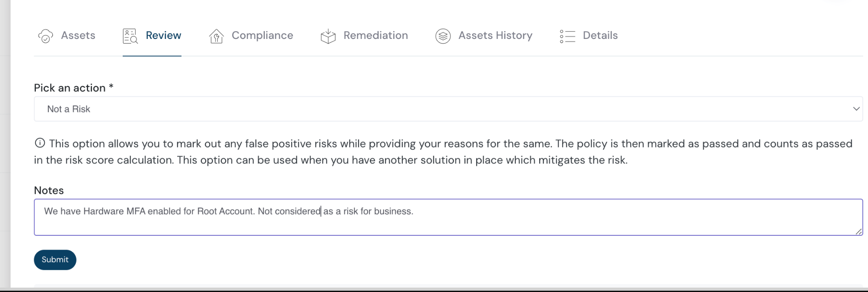Click the Pick an action label
The height and width of the screenshot is (292, 868).
(x=70, y=88)
